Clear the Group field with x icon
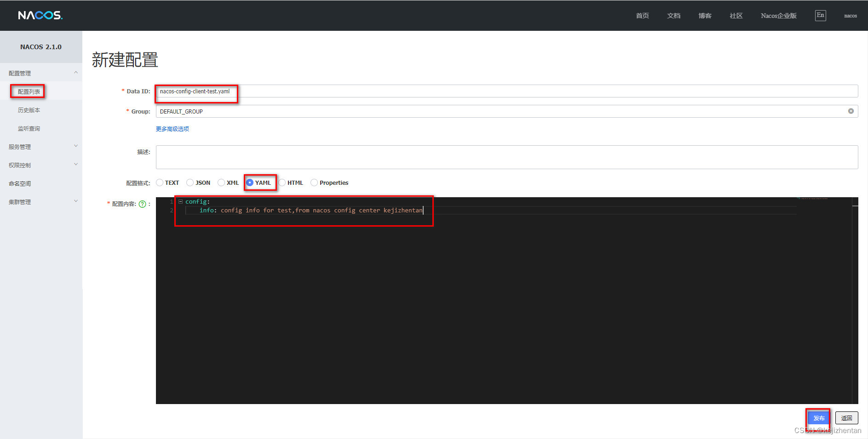868x439 pixels. [851, 111]
